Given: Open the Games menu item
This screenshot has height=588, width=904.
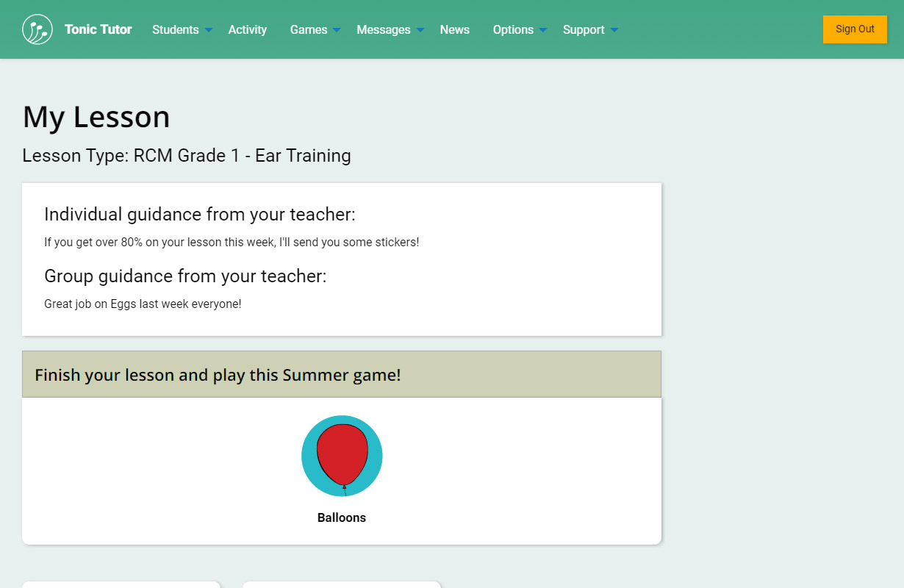Looking at the screenshot, I should (x=309, y=29).
